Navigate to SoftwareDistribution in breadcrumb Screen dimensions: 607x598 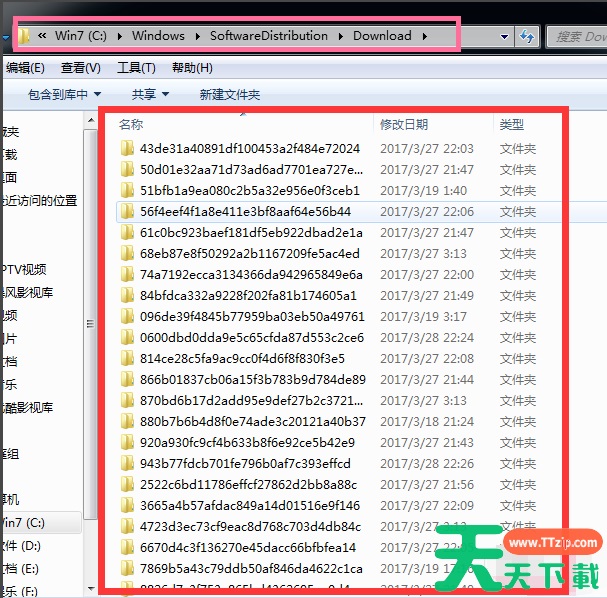point(269,36)
